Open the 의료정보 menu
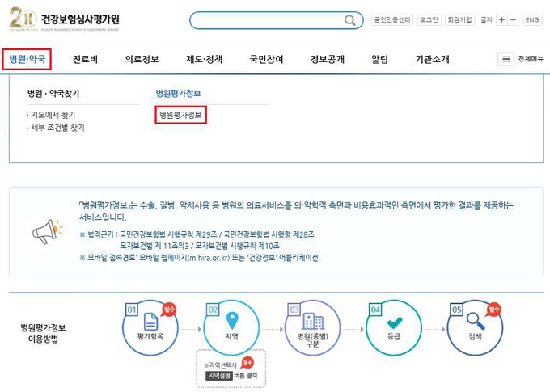Screen dimensions: 550x392 142,59
